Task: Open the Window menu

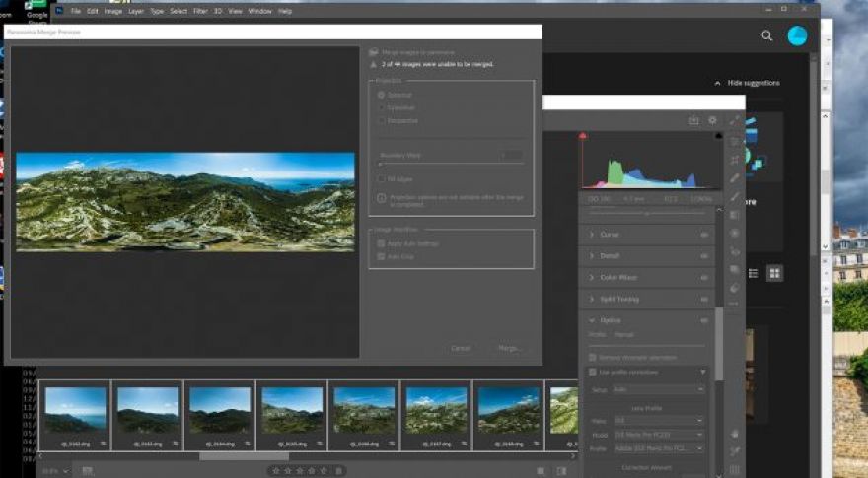Action: click(x=259, y=11)
